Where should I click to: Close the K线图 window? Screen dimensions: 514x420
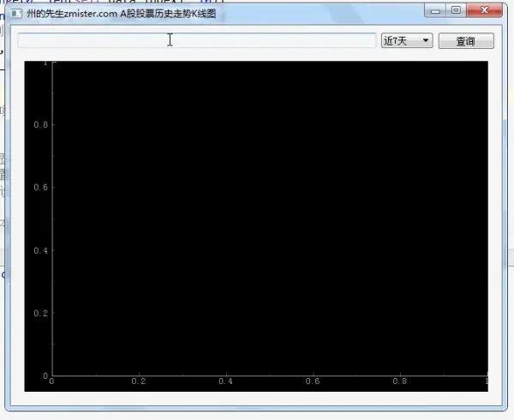coord(485,10)
